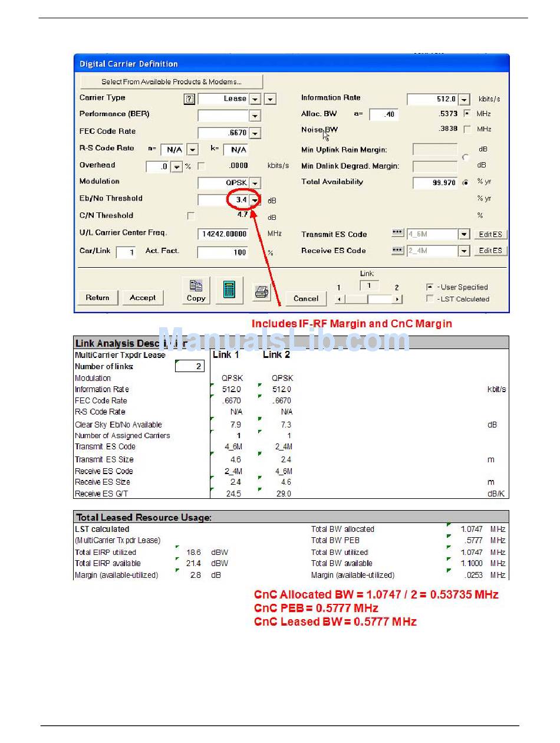
Task: Click the Link number box showing 1
Action: 369,286
